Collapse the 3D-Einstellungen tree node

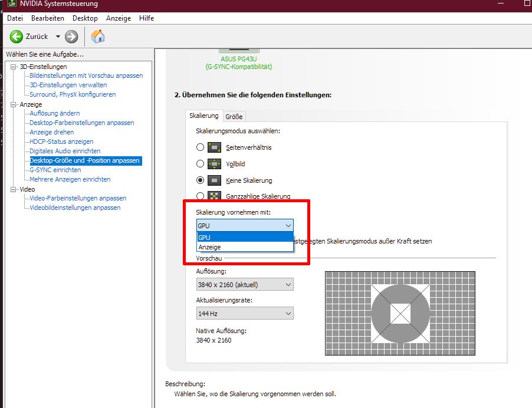13,67
